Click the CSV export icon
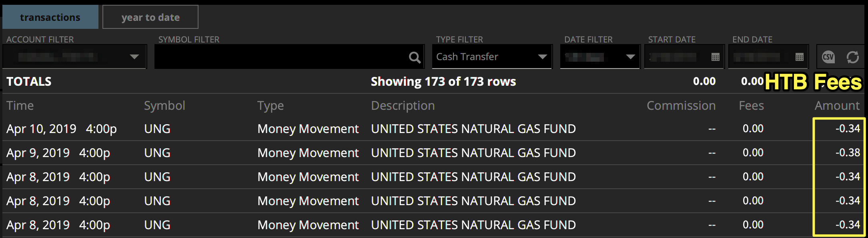Image resolution: width=868 pixels, height=238 pixels. tap(828, 57)
